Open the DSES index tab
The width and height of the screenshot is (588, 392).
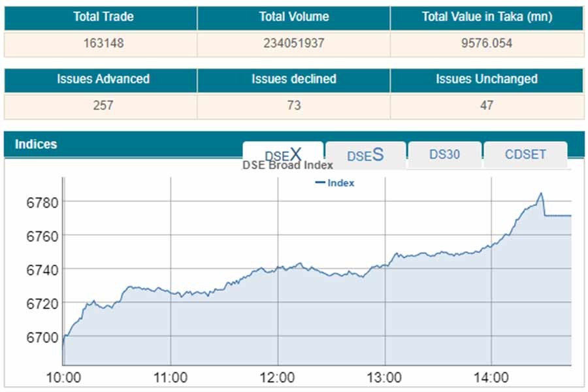(x=365, y=155)
